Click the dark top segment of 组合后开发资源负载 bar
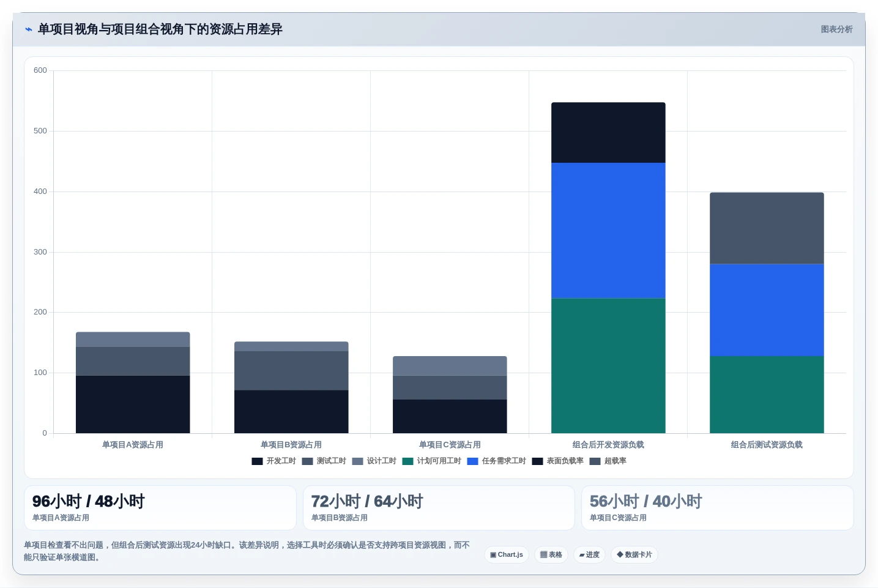 (608, 133)
